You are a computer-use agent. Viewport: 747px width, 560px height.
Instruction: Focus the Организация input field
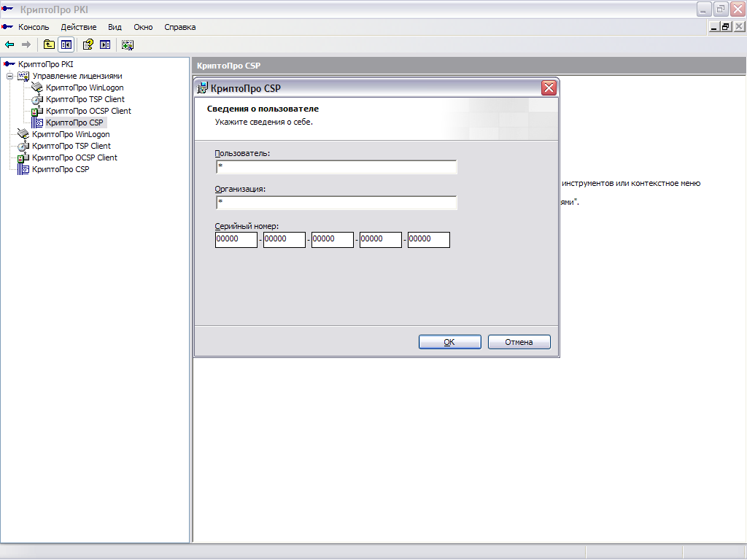pyautogui.click(x=336, y=203)
